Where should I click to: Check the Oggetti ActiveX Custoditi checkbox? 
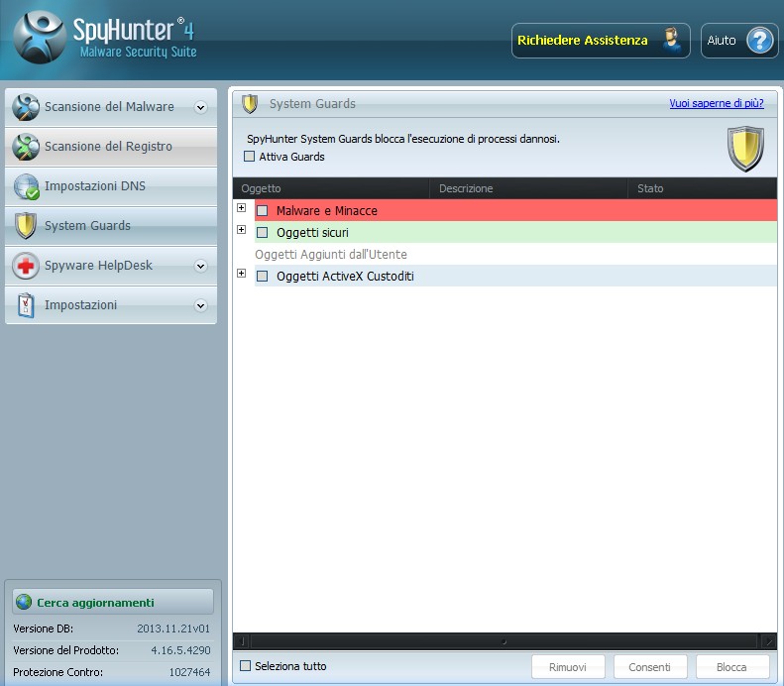coord(262,276)
